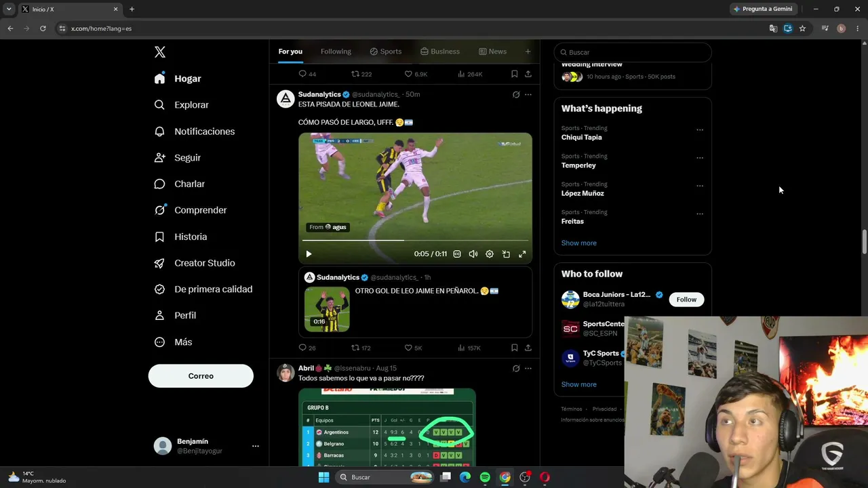Open the Términos footer link
Screen dimensions: 868x488
click(572, 409)
